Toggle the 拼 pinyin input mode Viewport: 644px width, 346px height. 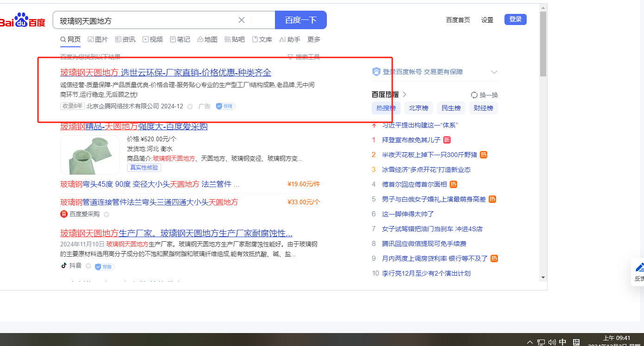click(576, 342)
